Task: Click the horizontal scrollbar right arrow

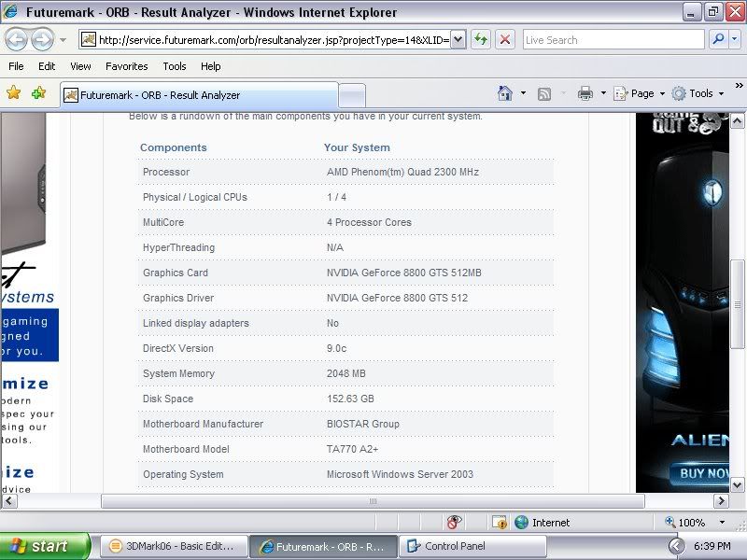Action: (721, 501)
